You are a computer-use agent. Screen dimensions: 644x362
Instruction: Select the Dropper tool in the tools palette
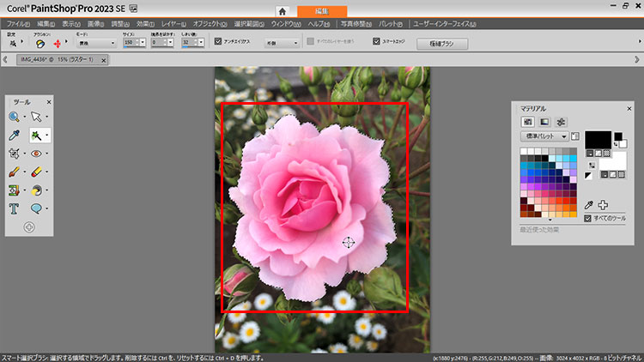(15, 136)
